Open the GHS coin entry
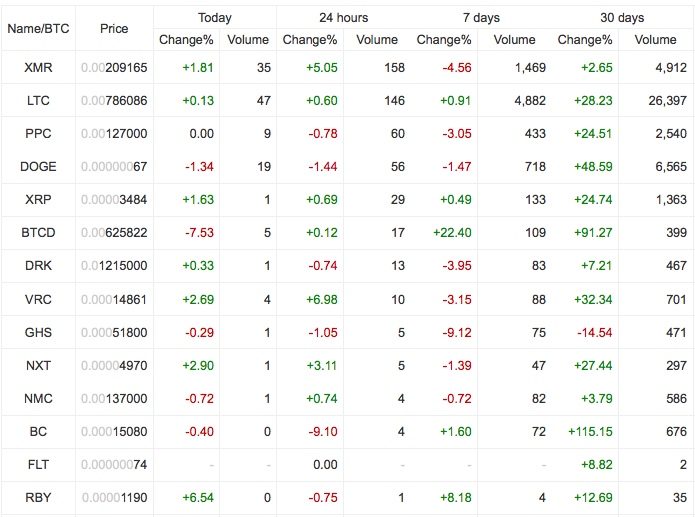 coord(38,333)
